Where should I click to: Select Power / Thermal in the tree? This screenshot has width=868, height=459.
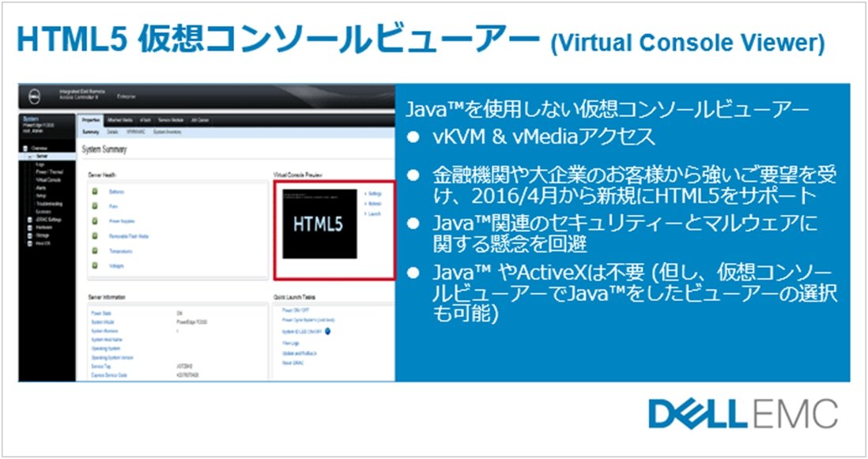[49, 172]
